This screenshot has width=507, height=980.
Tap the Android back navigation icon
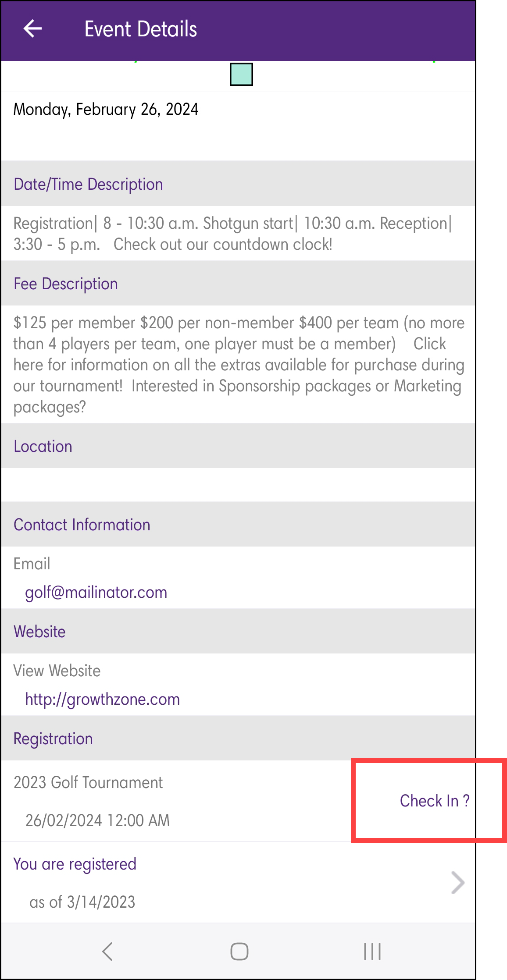click(107, 951)
